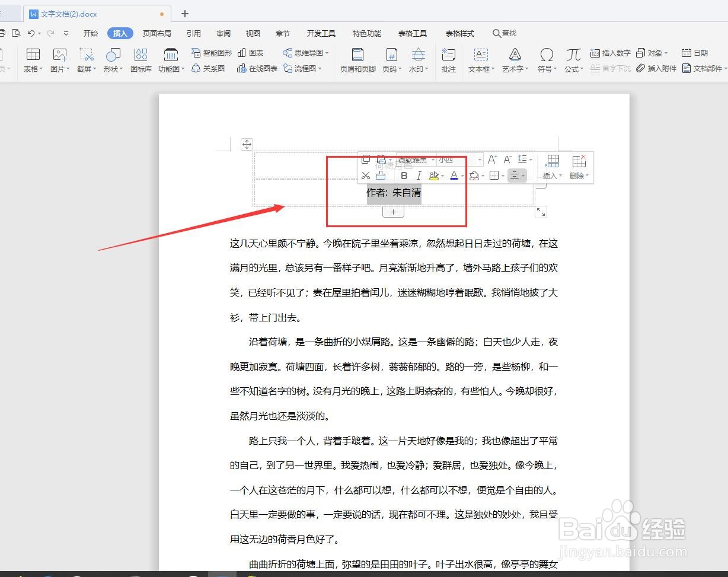Decrease font size in floating toolbar
Screen dimensions: 728x577
click(x=507, y=160)
